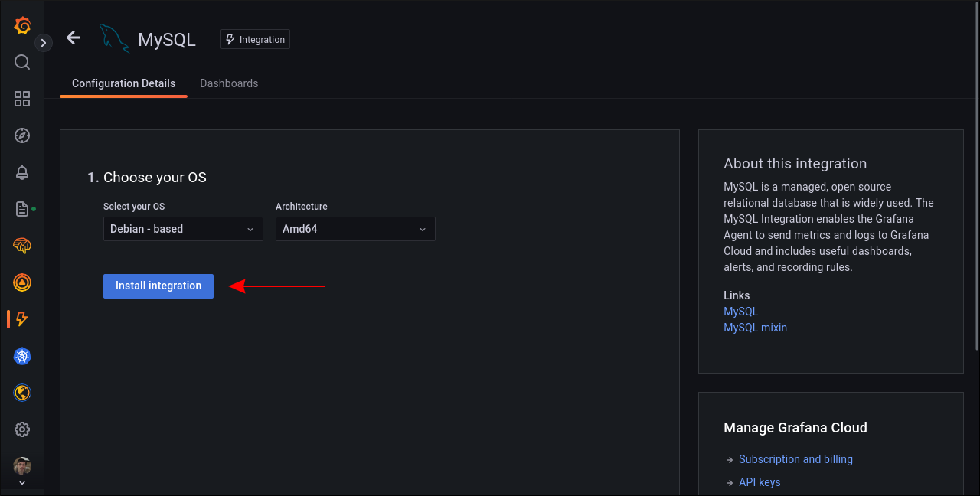This screenshot has height=496, width=980.
Task: Open Subscription and billing
Action: pyautogui.click(x=795, y=458)
